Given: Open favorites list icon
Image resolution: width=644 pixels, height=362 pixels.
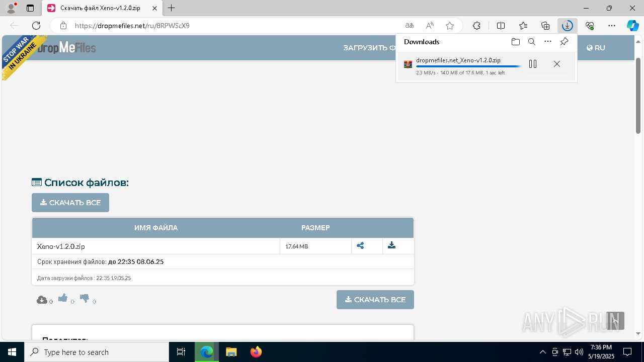Looking at the screenshot, I should tap(523, 26).
